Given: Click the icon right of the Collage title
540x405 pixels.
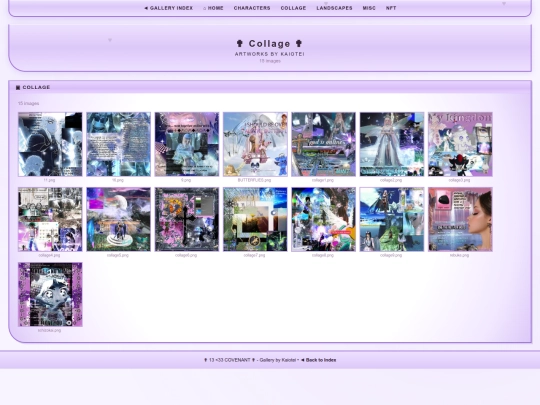Looking at the screenshot, I should point(299,43).
